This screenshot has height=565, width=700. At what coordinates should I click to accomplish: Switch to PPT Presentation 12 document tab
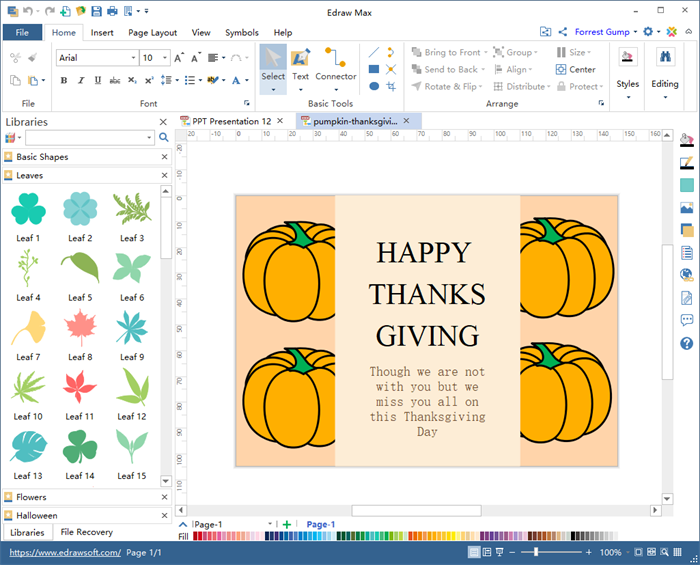232,121
